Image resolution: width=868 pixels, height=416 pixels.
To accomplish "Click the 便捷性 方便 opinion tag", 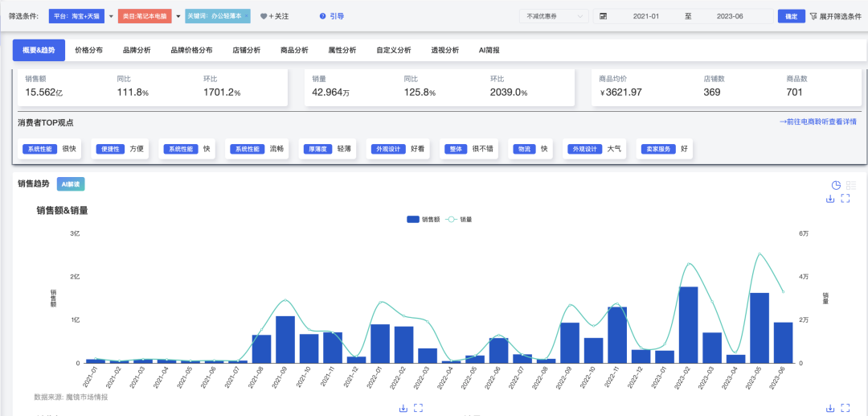I will (120, 149).
